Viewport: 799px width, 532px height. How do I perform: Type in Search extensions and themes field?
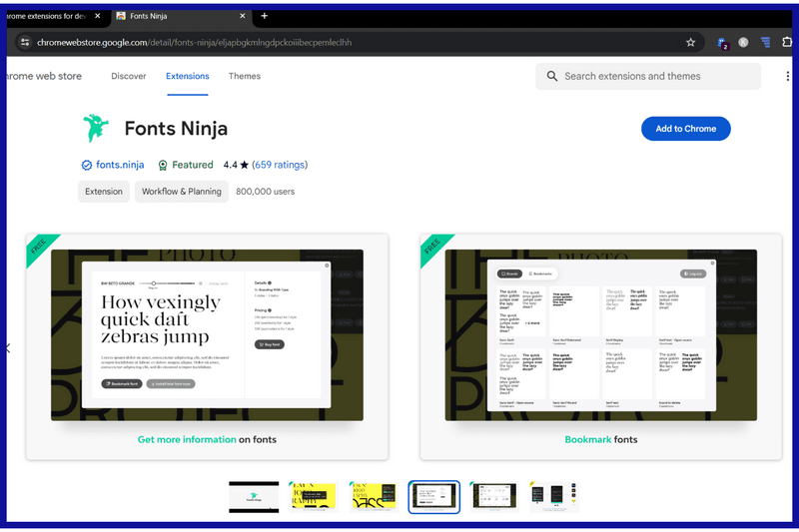coord(654,76)
